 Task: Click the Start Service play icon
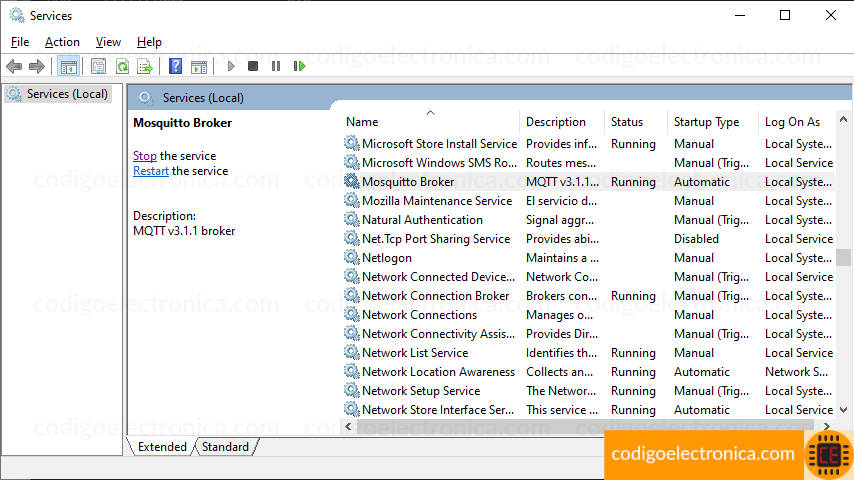point(231,66)
